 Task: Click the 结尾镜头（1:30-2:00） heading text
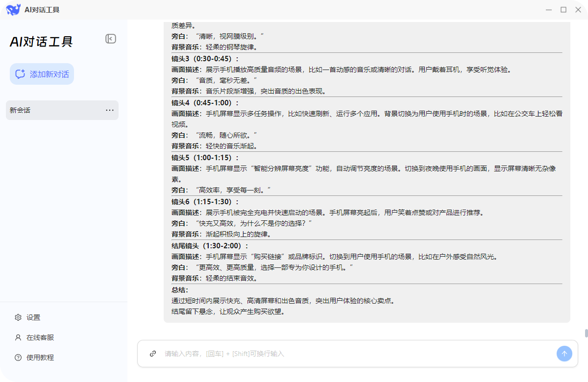[210, 246]
